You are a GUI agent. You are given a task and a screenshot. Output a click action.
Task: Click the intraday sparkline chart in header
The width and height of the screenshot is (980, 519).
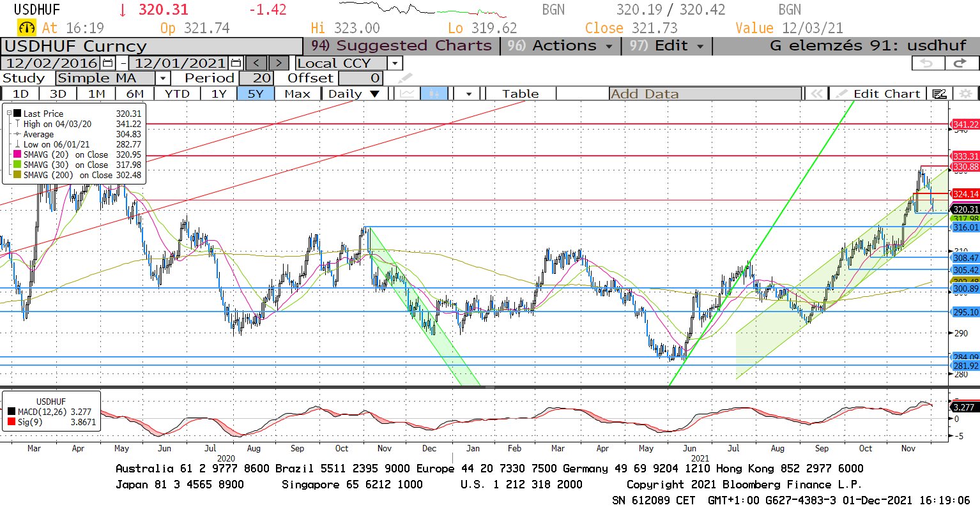tap(423, 10)
